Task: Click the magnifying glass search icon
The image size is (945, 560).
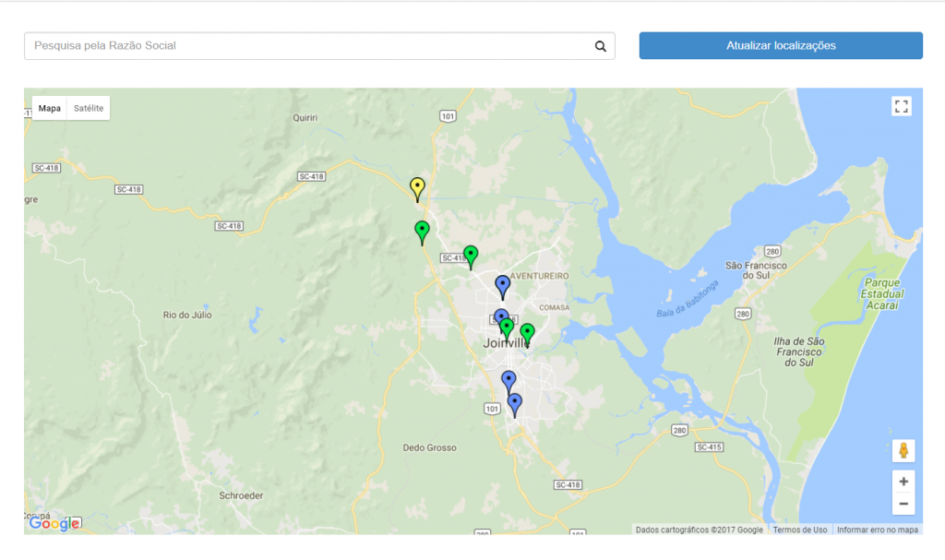Action: click(x=600, y=46)
